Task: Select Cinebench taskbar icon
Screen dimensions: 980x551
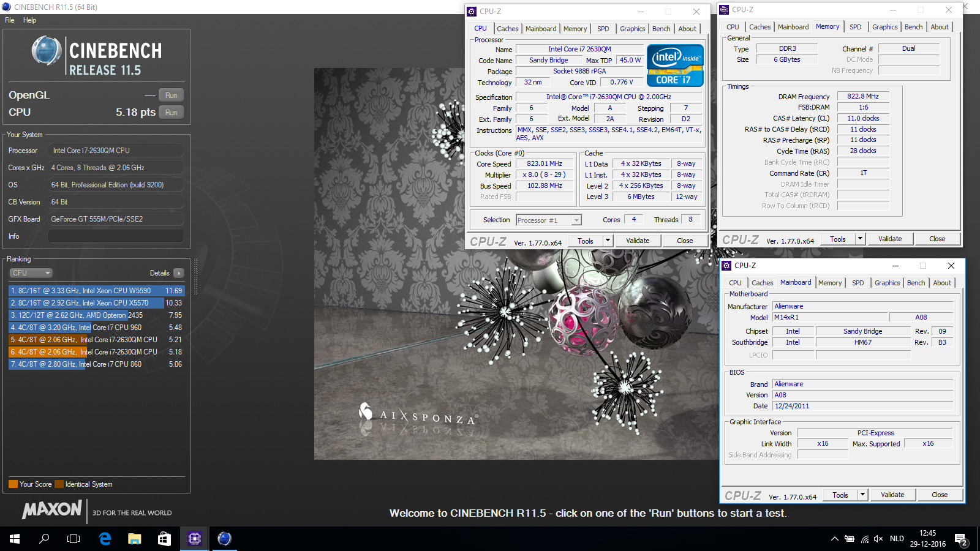Action: click(225, 539)
